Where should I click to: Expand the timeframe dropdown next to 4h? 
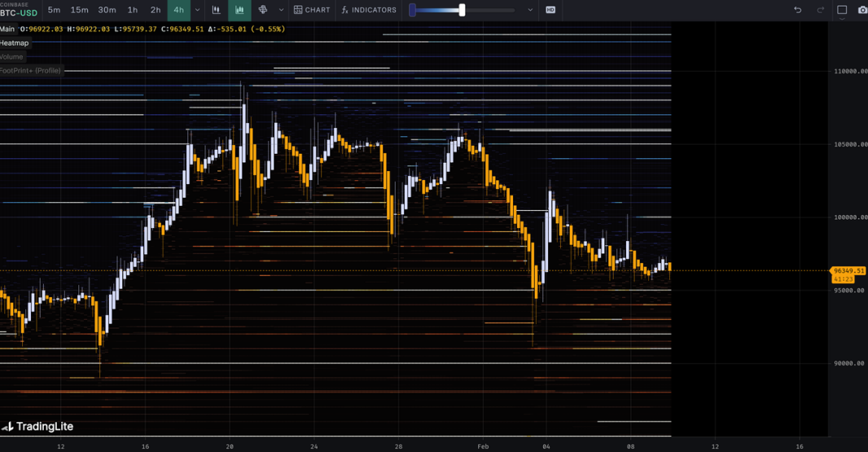tap(197, 10)
